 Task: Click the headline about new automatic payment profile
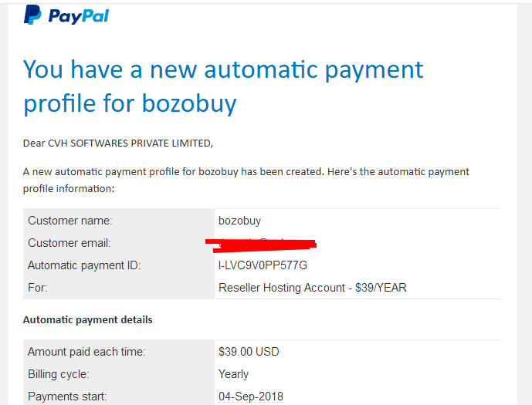click(x=223, y=86)
